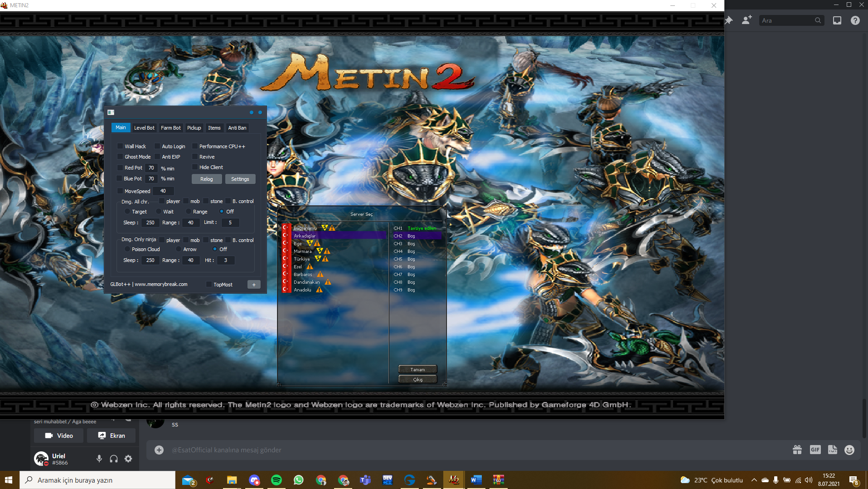Open WinRAR from the taskbar
Viewport: 868px width, 489px height.
click(x=499, y=480)
